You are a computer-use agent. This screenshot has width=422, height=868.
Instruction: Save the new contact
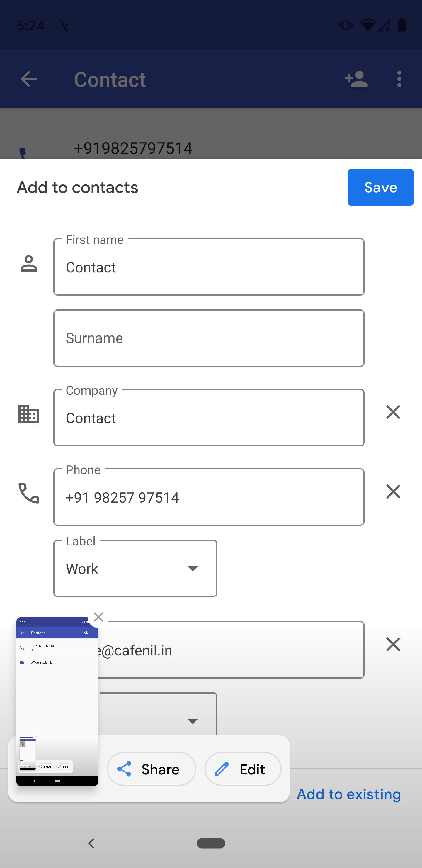(x=381, y=187)
